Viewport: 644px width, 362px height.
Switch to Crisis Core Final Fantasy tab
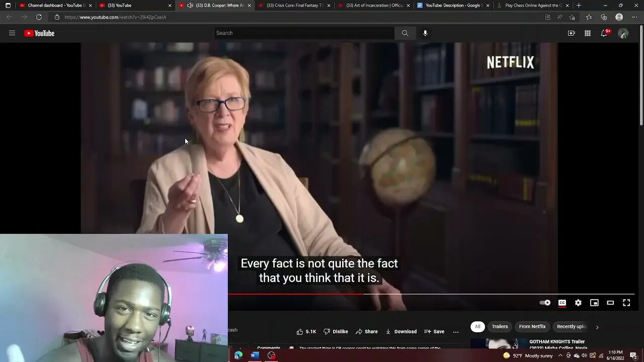pos(295,6)
